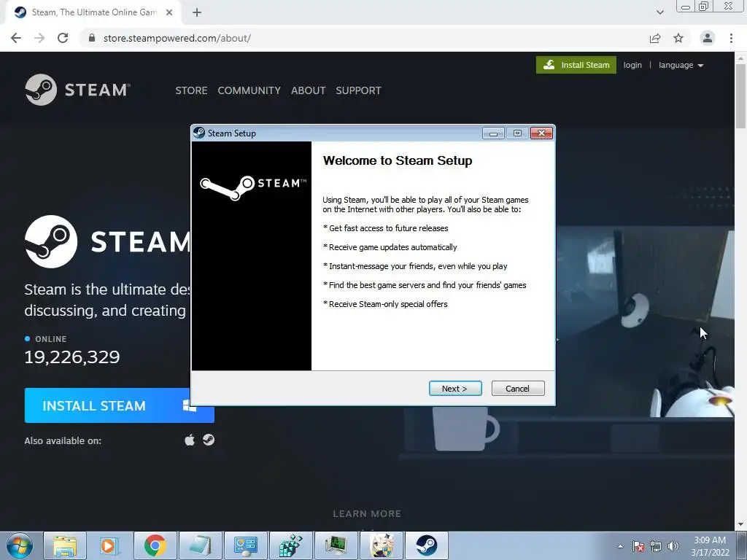This screenshot has width=747, height=560.
Task: Switch to Steam Setup in taskbar
Action: coord(427,545)
